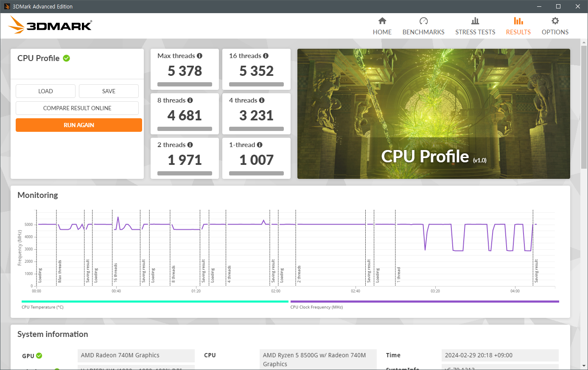
Task: Click the score value 3 231
Action: (256, 115)
